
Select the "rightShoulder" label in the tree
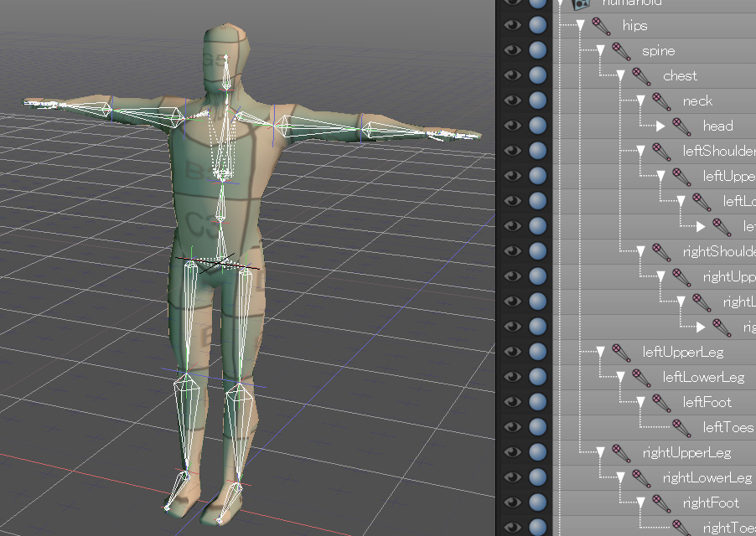[x=719, y=251]
